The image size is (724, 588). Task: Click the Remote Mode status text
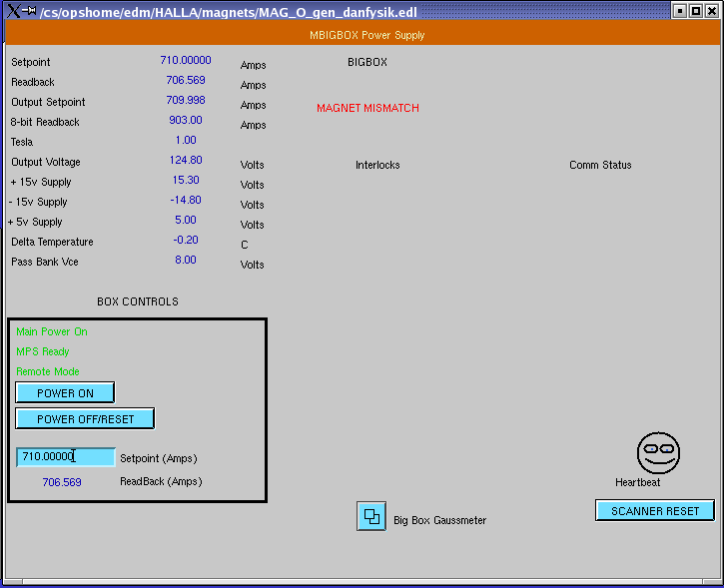tap(48, 371)
